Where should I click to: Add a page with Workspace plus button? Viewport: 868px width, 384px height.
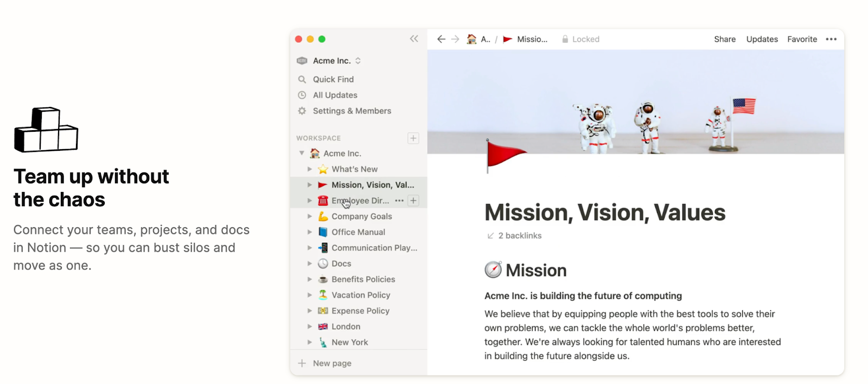(x=413, y=138)
